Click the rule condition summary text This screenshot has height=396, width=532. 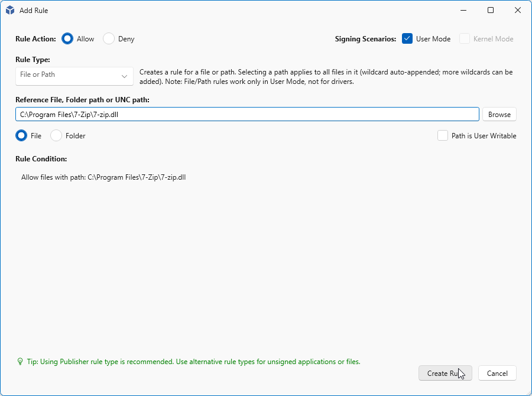click(x=103, y=177)
